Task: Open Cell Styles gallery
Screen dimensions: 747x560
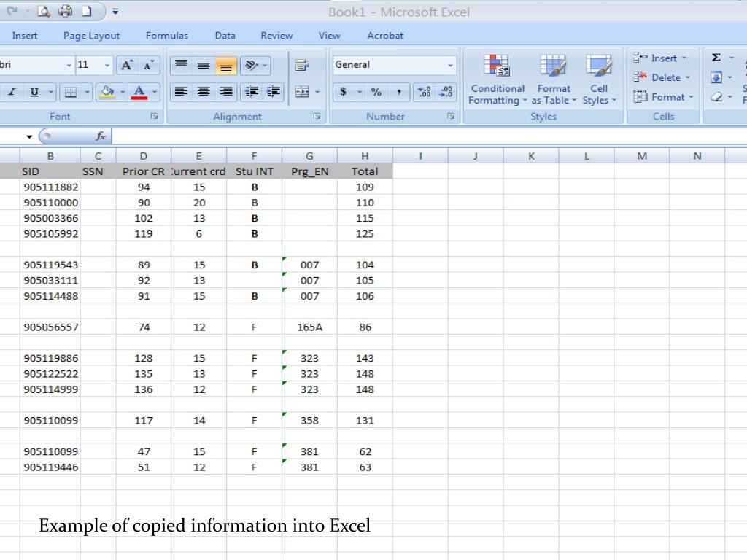Action: [599, 79]
